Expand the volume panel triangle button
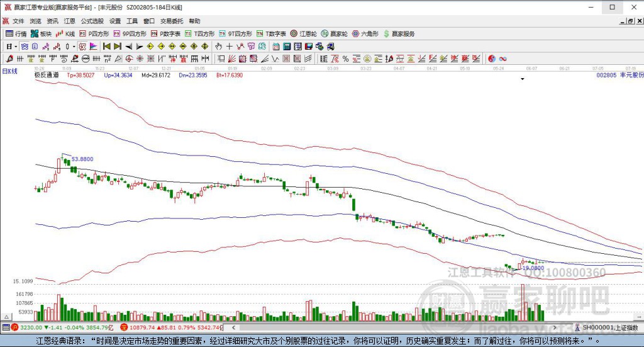The height and width of the screenshot is (347, 644). click(6, 317)
